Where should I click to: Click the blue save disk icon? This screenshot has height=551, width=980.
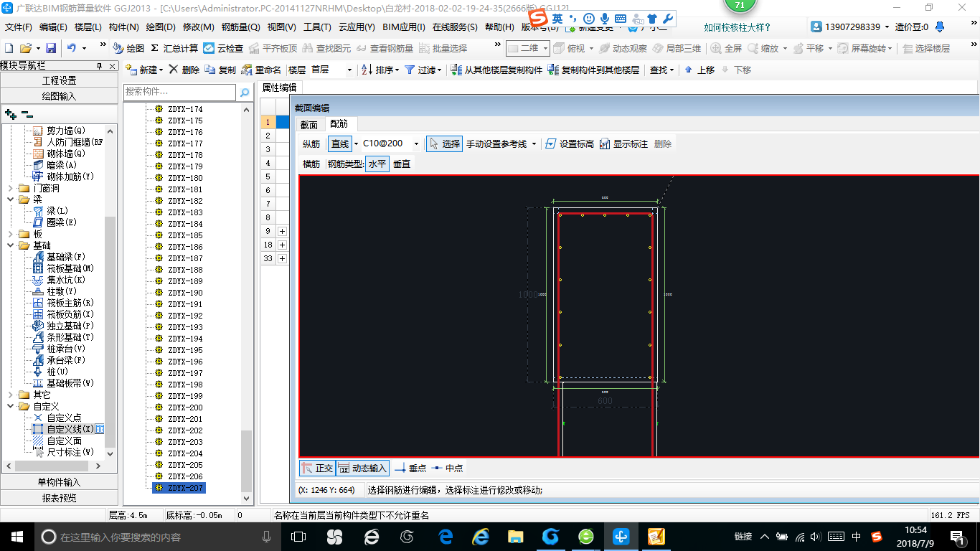[x=51, y=48]
